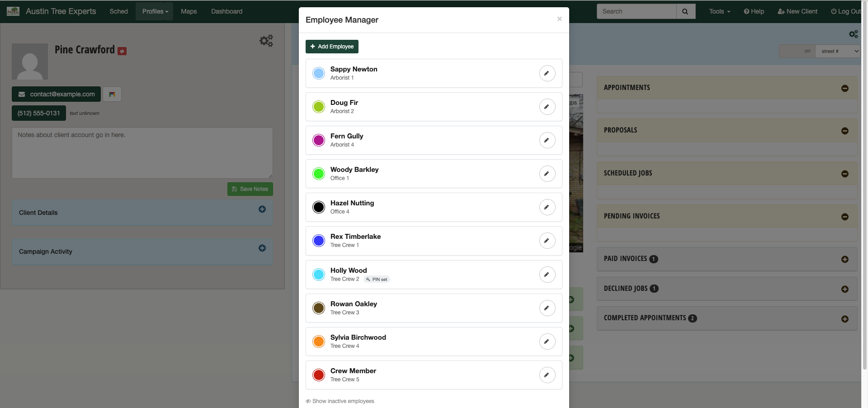868x408 pixels.
Task: Open the Profiles dropdown menu
Action: [x=155, y=11]
